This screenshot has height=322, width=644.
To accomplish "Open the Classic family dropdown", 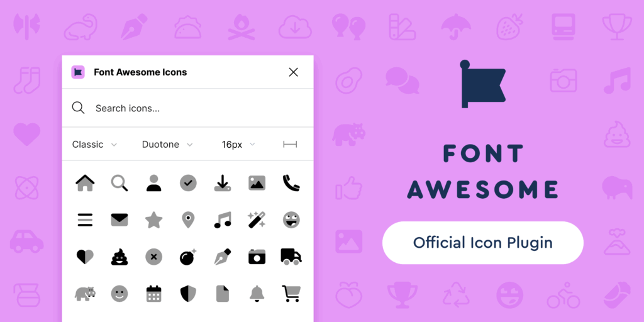I will (x=94, y=145).
